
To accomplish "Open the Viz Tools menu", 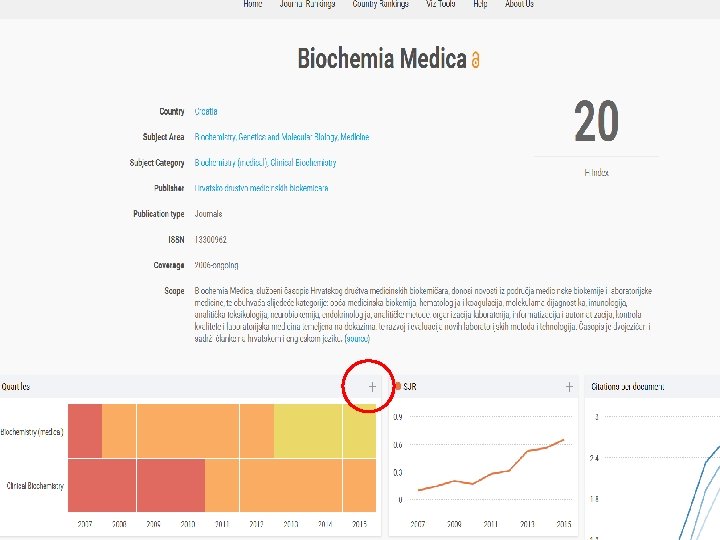I will [x=440, y=4].
